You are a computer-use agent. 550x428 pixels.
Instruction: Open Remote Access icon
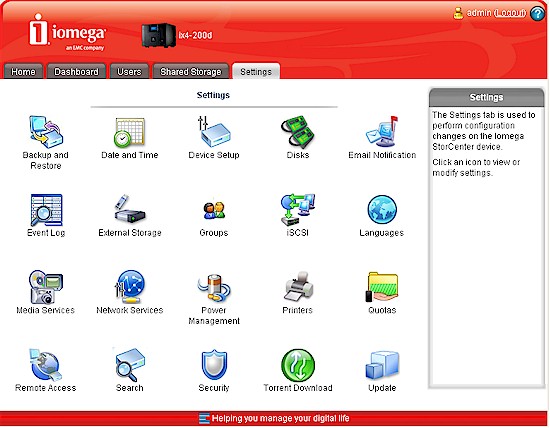(x=46, y=365)
